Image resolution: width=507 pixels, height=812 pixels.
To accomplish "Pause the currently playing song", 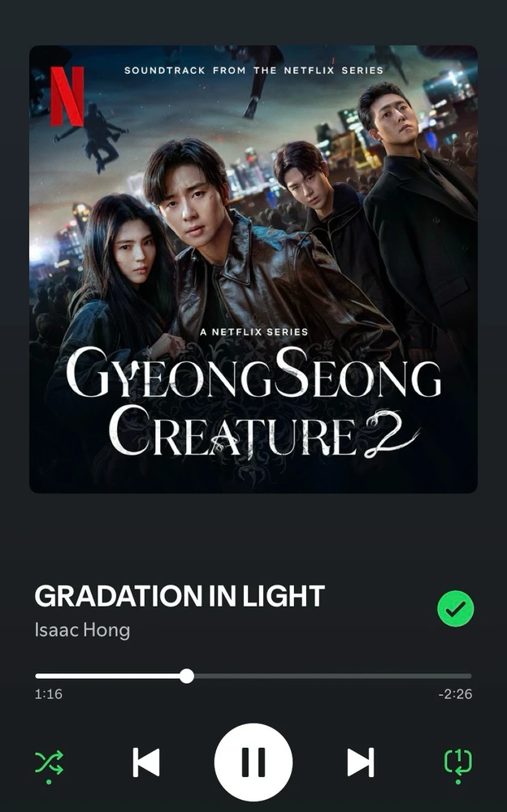I will [253, 762].
